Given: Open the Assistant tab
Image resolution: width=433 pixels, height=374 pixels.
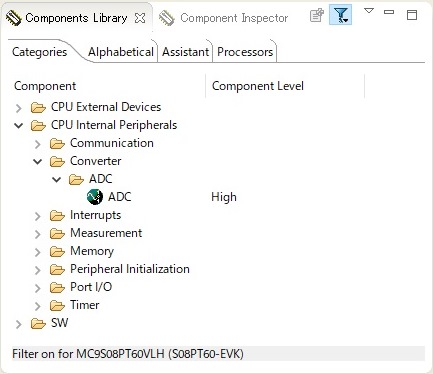Looking at the screenshot, I should [x=186, y=52].
